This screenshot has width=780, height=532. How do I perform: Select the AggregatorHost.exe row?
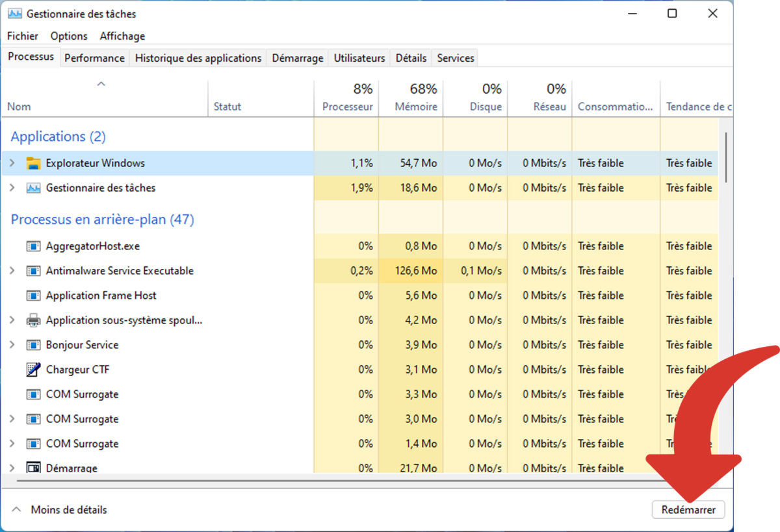pyautogui.click(x=360, y=246)
